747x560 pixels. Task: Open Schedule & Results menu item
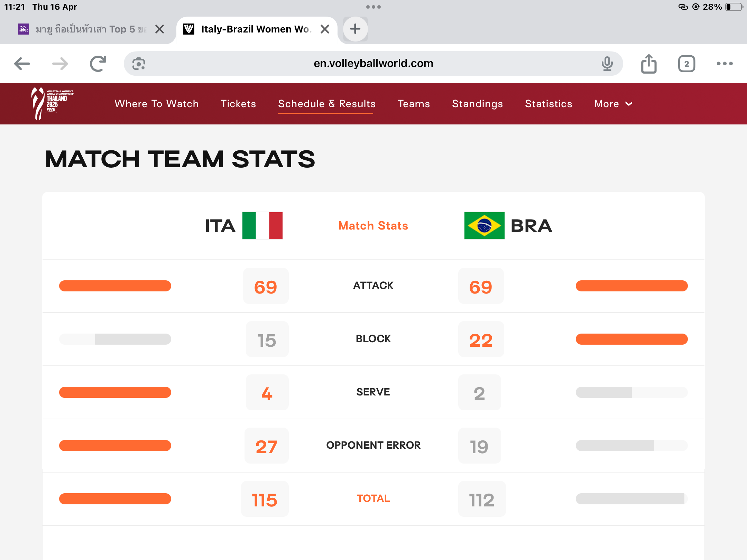tap(326, 104)
